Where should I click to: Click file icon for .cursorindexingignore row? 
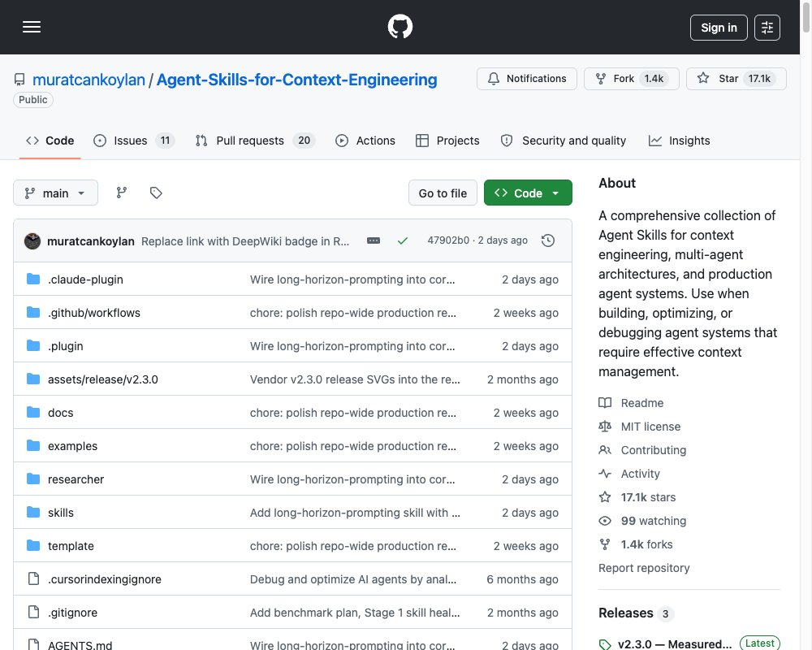point(33,578)
